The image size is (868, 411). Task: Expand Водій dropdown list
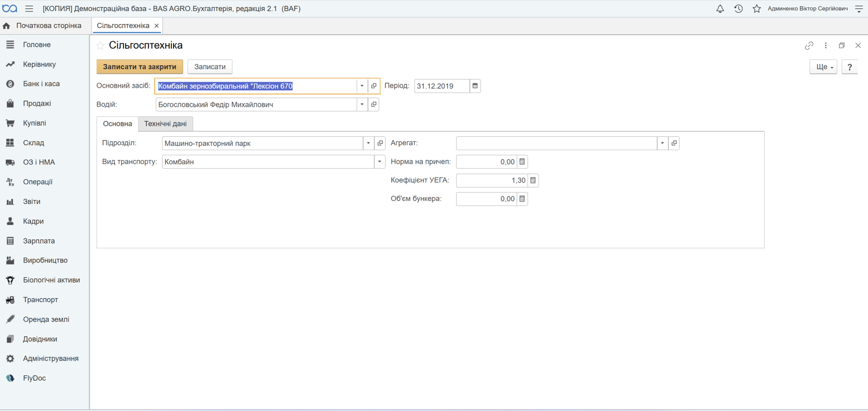coord(362,104)
